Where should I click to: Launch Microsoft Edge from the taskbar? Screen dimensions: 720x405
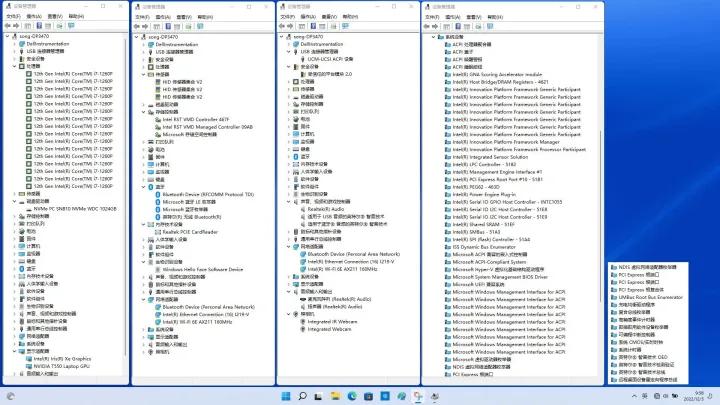click(352, 396)
